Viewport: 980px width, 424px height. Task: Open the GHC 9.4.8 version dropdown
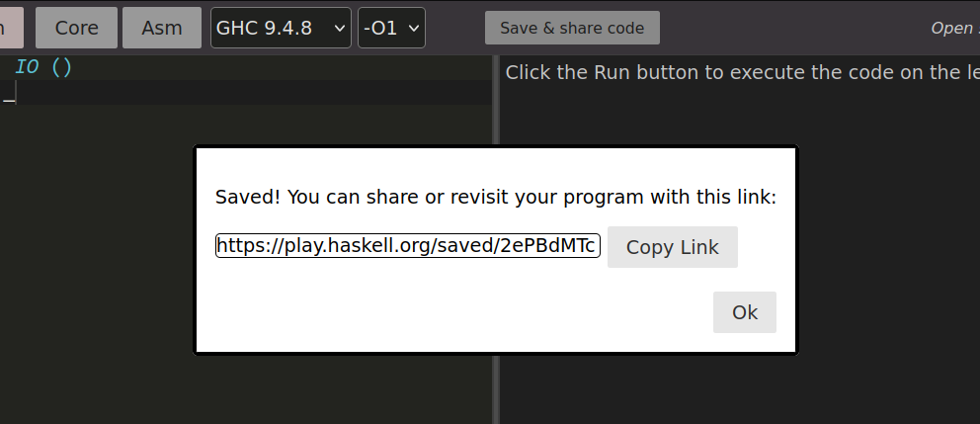click(282, 28)
